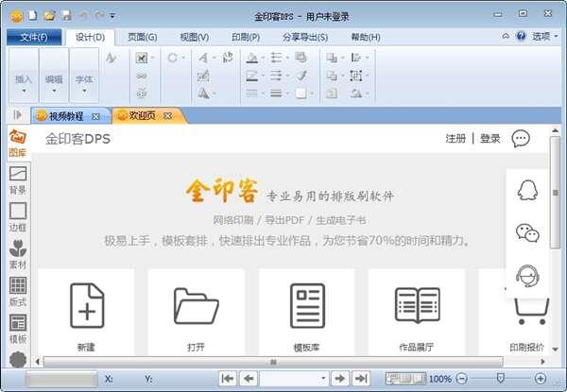Click the WeChat contact icon

click(526, 232)
